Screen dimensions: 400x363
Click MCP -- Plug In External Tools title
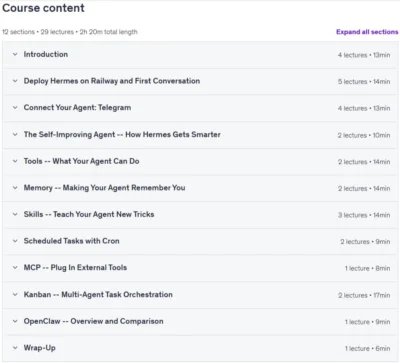click(75, 268)
